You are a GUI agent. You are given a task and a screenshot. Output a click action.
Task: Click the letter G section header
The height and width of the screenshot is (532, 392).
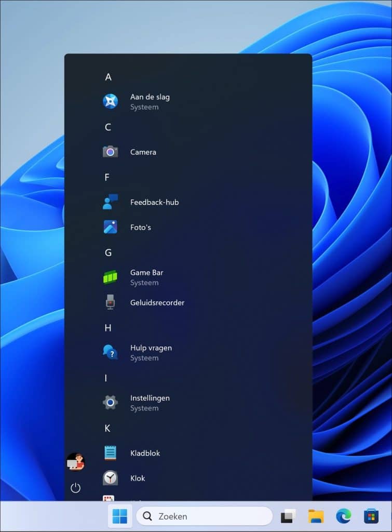(108, 252)
